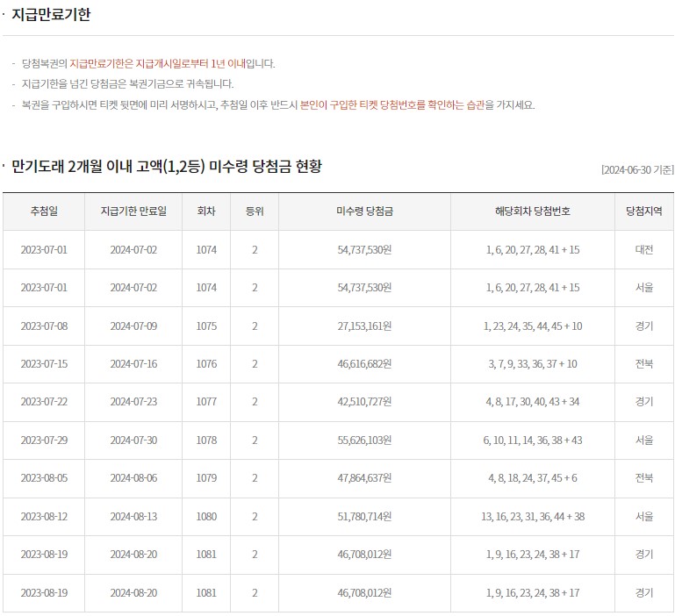Click the rank 2 cell in round 1080 row
675x616 pixels.
[255, 517]
